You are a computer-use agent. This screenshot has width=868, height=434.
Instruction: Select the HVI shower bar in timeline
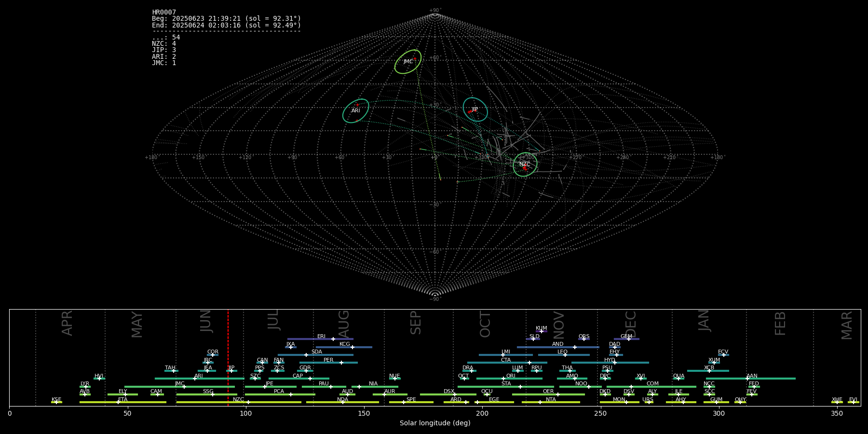pos(99,379)
